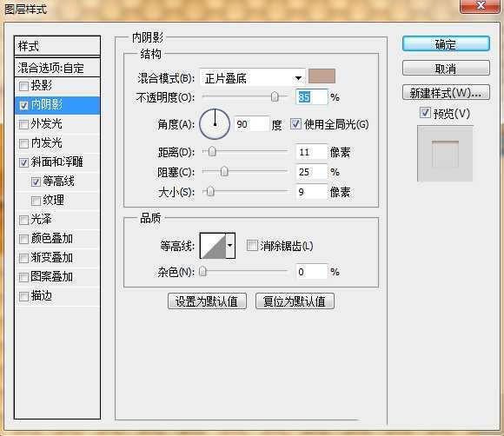This screenshot has height=436, width=504.
Task: Select the 描边 row label
Action: 42,295
